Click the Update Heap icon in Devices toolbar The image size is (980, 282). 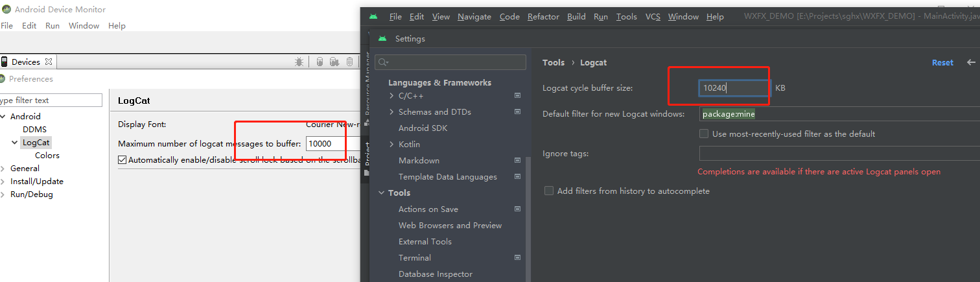pyautogui.click(x=320, y=62)
